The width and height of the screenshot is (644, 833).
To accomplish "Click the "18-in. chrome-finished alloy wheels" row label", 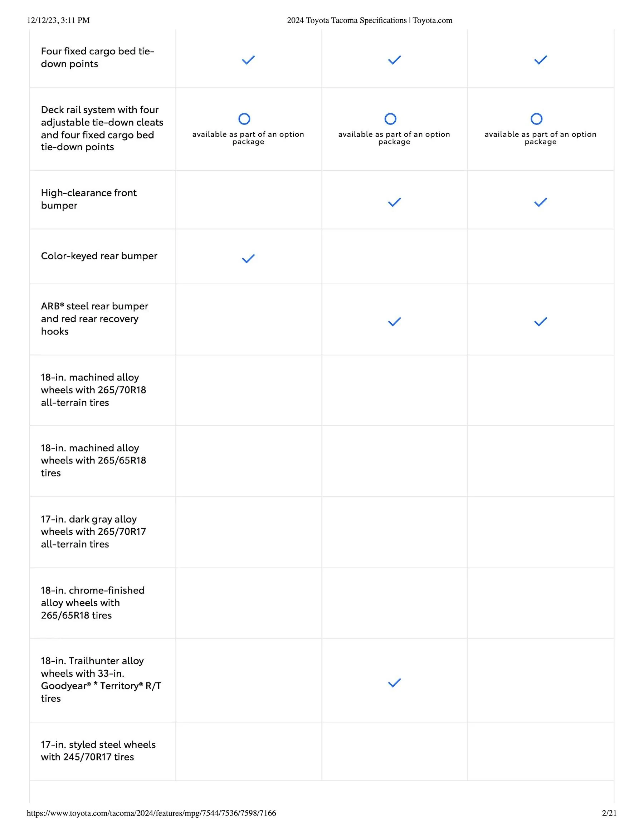I will 93,603.
